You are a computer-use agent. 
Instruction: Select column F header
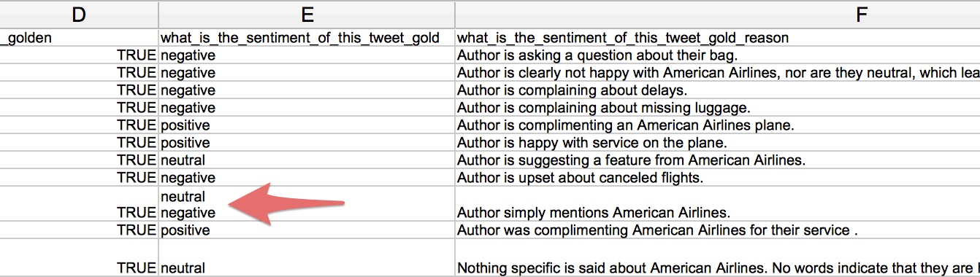717,15
